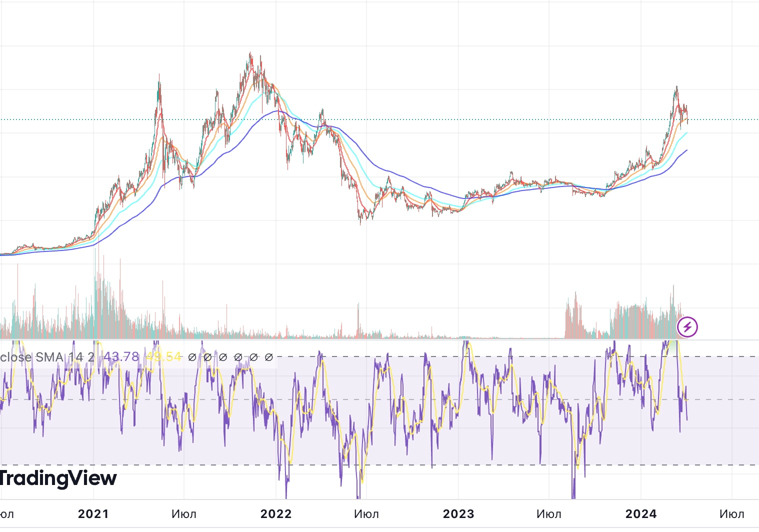Click the 'Июл' label after 2024
Screen dimensions: 759x532
[x=732, y=514]
